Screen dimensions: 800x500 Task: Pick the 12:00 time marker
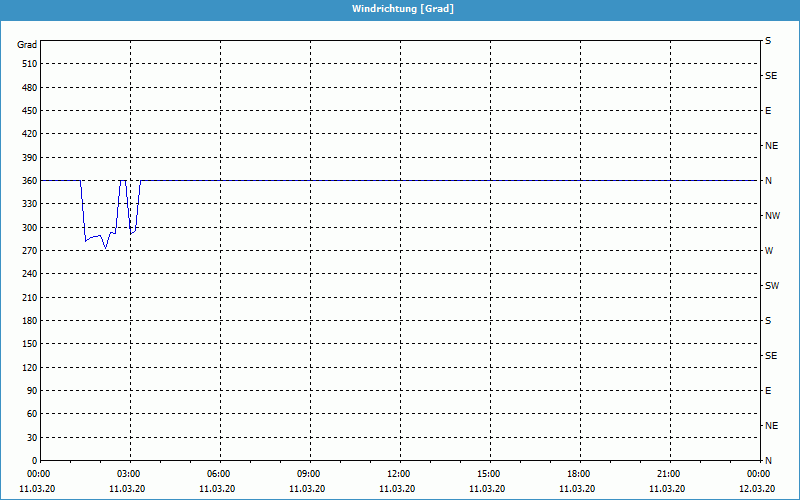click(x=398, y=474)
